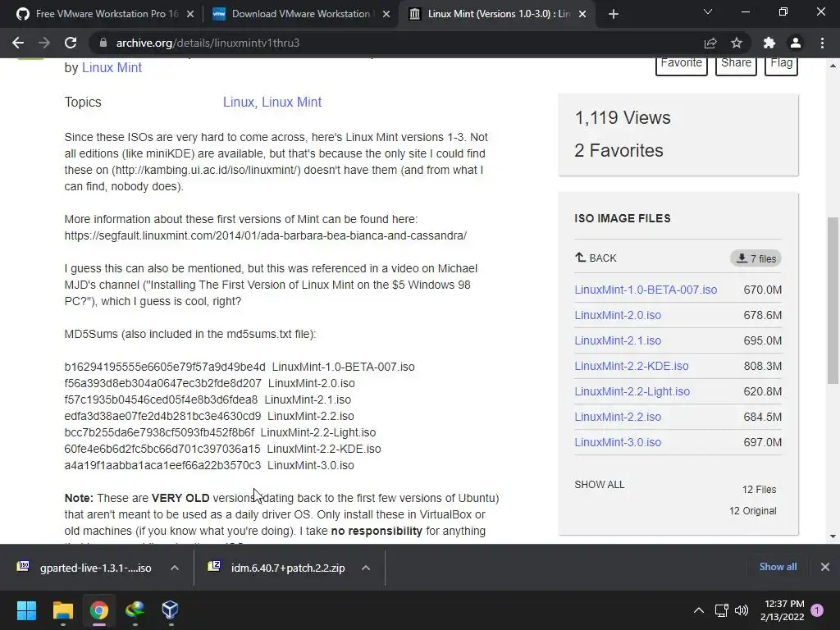Open tab search chevron in title bar

pos(708,11)
